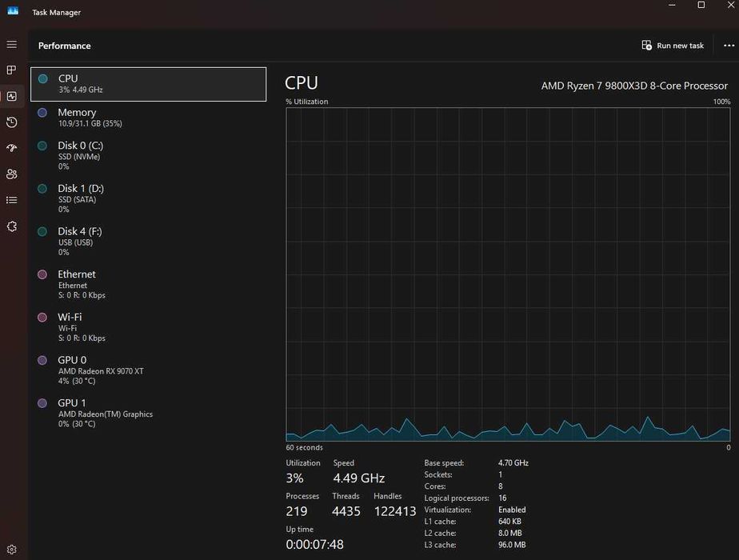The image size is (739, 560).
Task: Open Startup apps page icon
Action: [x=12, y=148]
